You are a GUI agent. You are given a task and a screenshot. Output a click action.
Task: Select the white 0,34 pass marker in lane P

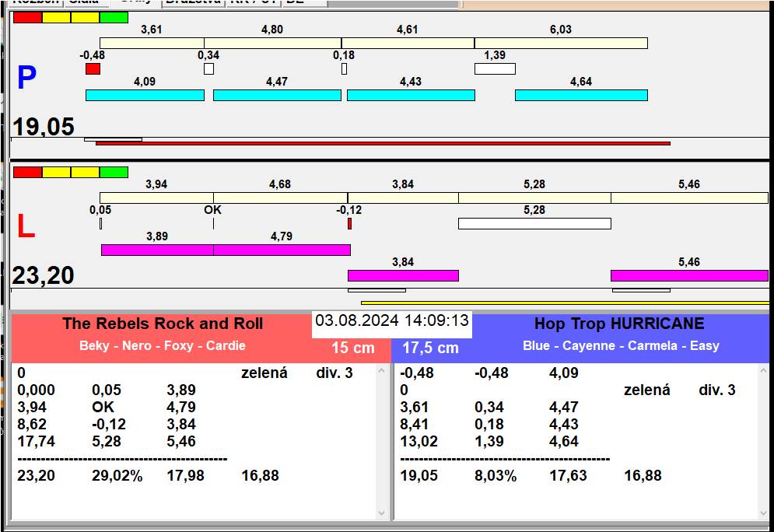point(208,69)
